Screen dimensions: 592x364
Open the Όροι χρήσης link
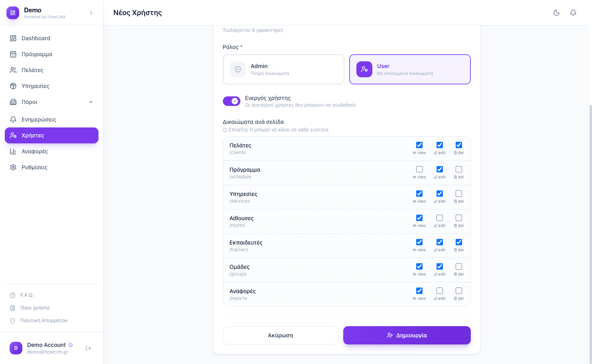tap(35, 308)
